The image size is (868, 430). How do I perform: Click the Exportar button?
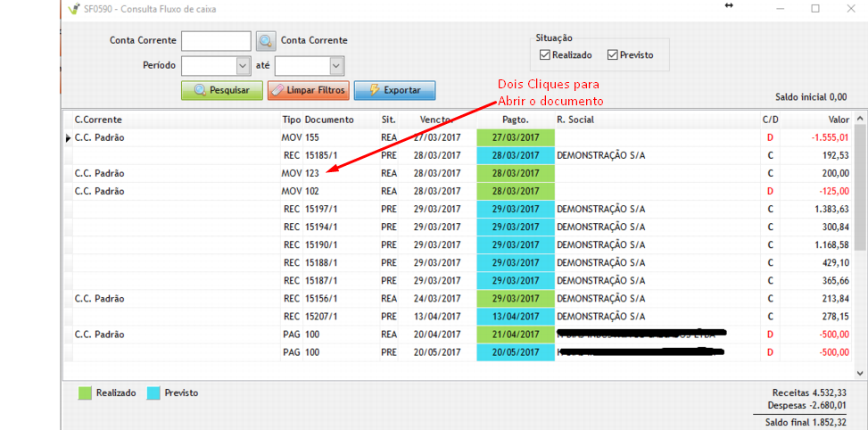pos(394,90)
